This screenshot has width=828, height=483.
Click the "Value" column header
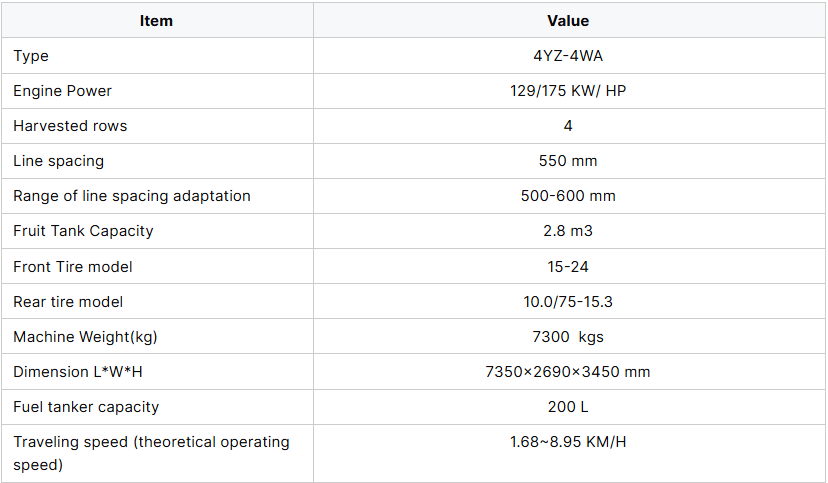click(x=568, y=21)
